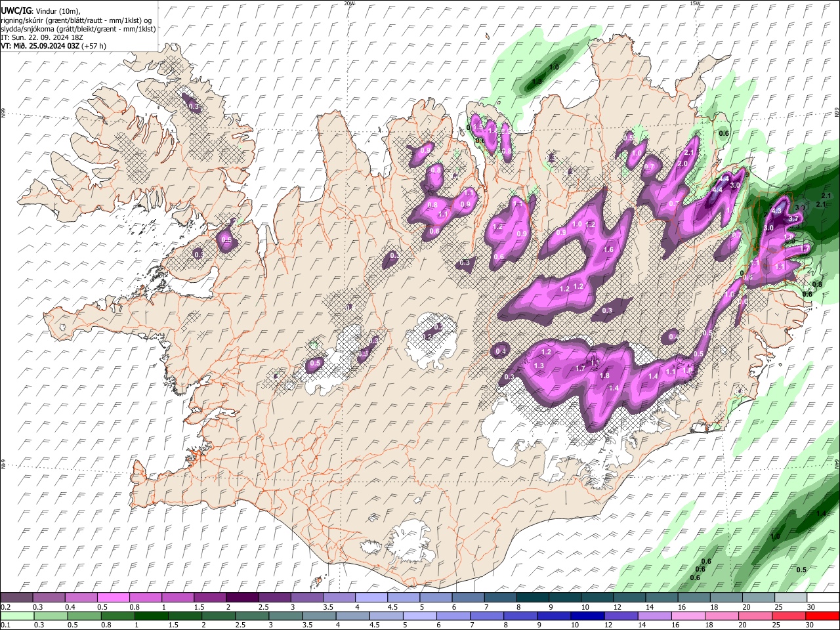Click the navy blue swatch at 10 in the bottom legend row

point(588,616)
